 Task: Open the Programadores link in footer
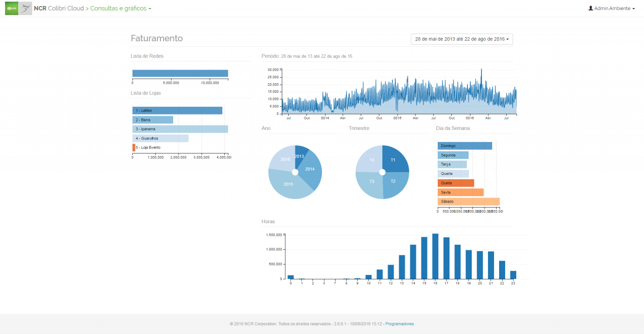[x=399, y=324]
